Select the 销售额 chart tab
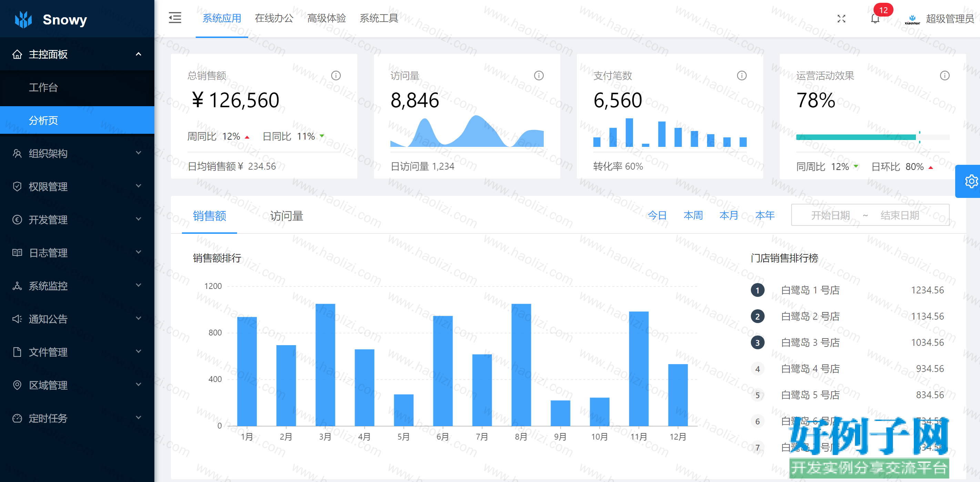 [210, 216]
